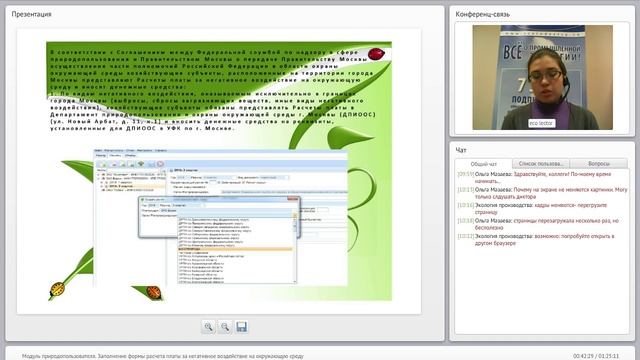Click the eco lector name label
The image size is (640, 360).
[x=541, y=123]
